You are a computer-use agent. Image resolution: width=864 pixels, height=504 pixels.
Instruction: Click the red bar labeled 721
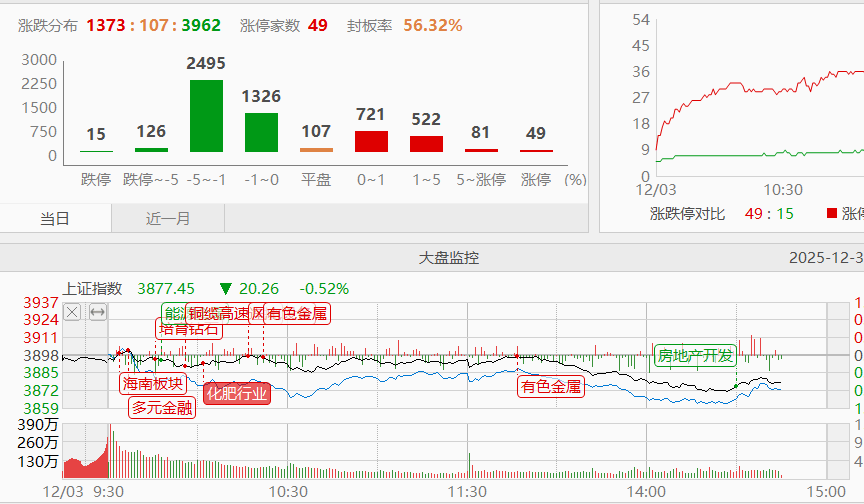coord(371,141)
